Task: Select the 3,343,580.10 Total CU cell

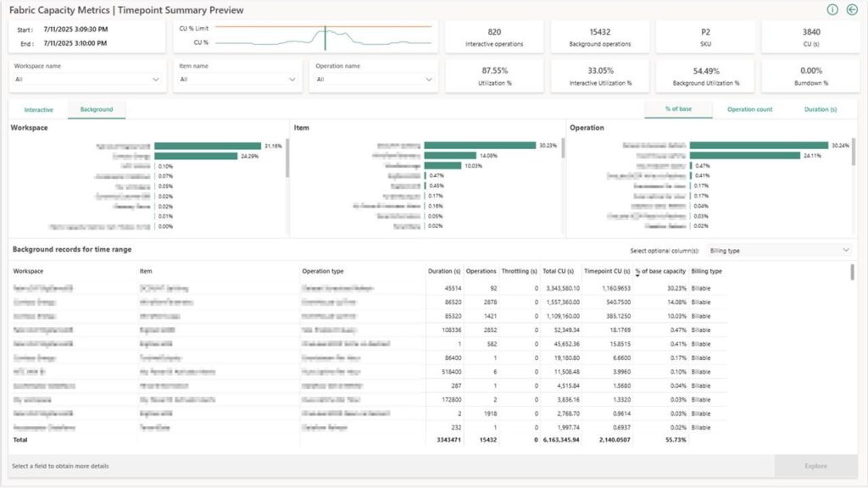Action: coord(563,288)
